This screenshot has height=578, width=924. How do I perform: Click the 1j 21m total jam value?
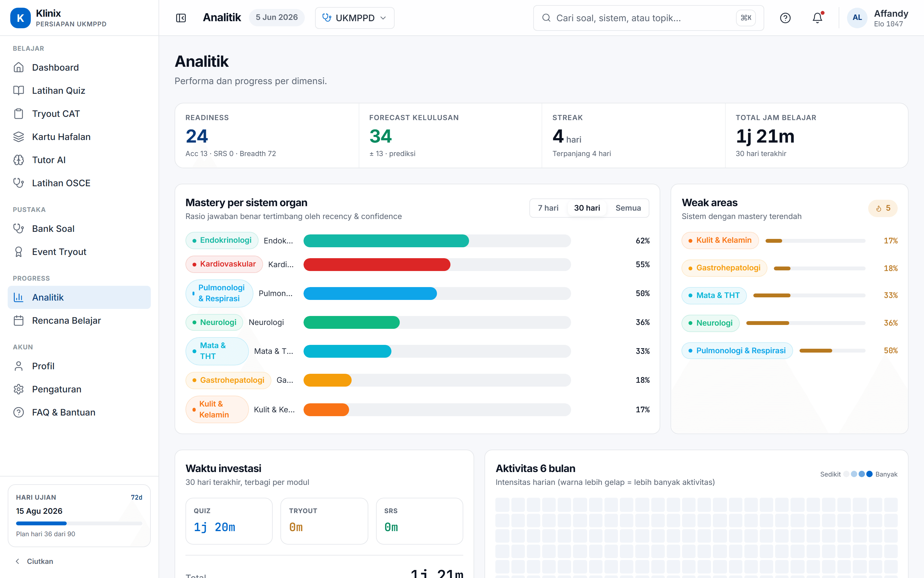pyautogui.click(x=765, y=136)
